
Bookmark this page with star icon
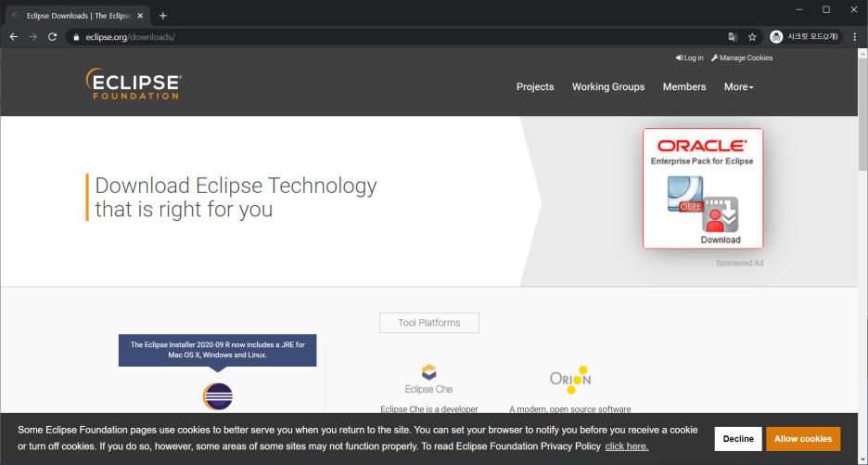pos(752,37)
